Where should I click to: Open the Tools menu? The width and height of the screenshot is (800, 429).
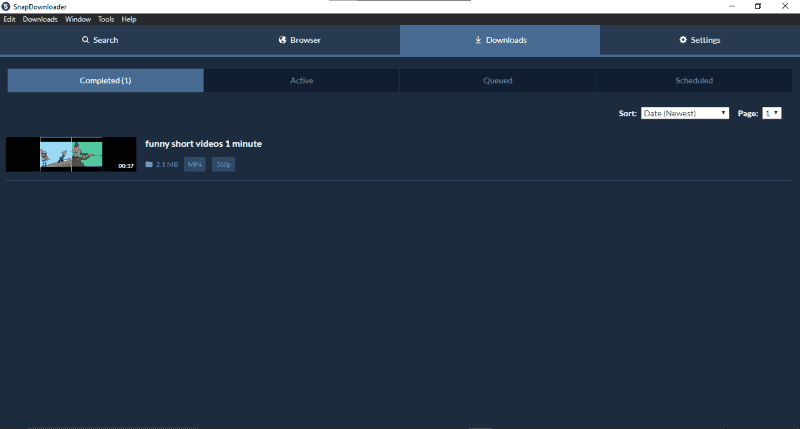[106, 19]
